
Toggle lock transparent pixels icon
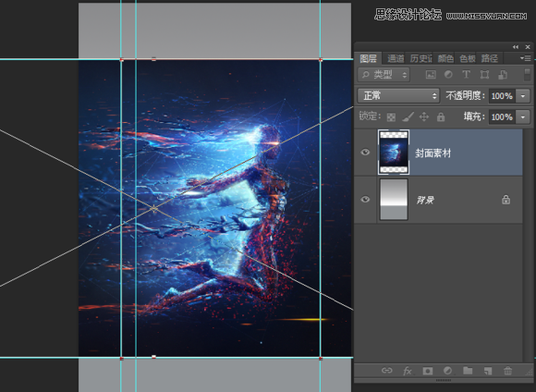[x=391, y=117]
